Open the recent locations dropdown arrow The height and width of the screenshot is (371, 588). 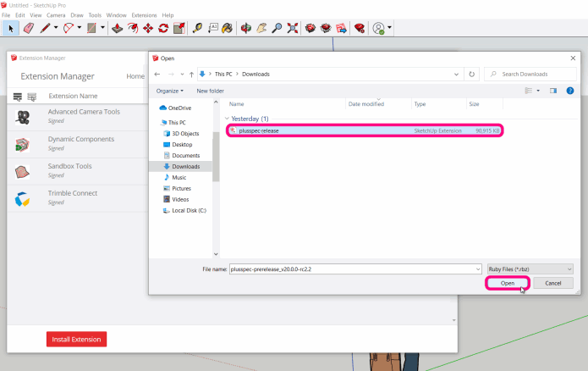(182, 75)
